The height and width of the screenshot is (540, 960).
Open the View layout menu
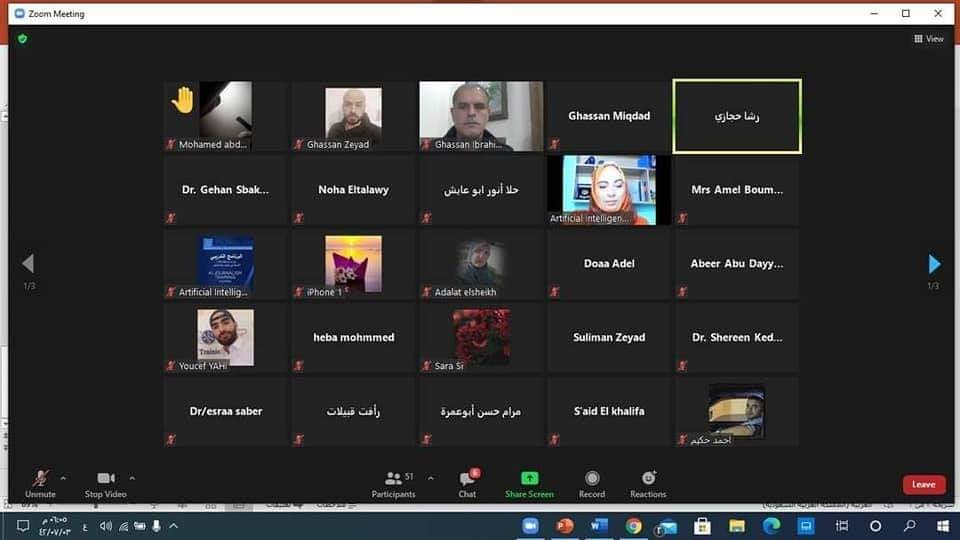tap(928, 39)
